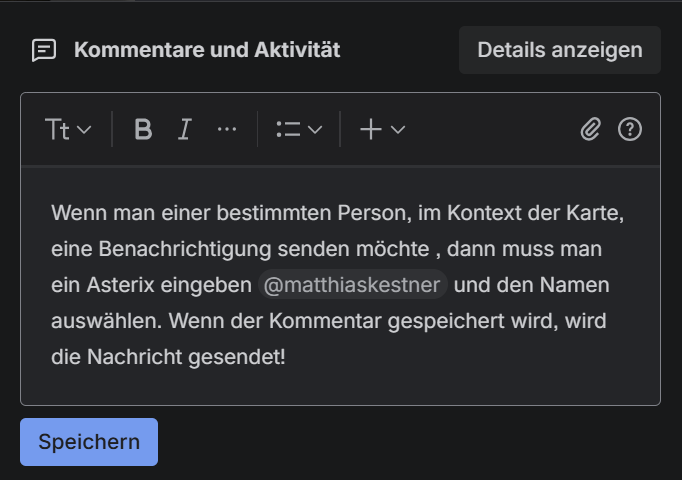Click the Details anzeigen button
The width and height of the screenshot is (682, 480).
(x=560, y=50)
